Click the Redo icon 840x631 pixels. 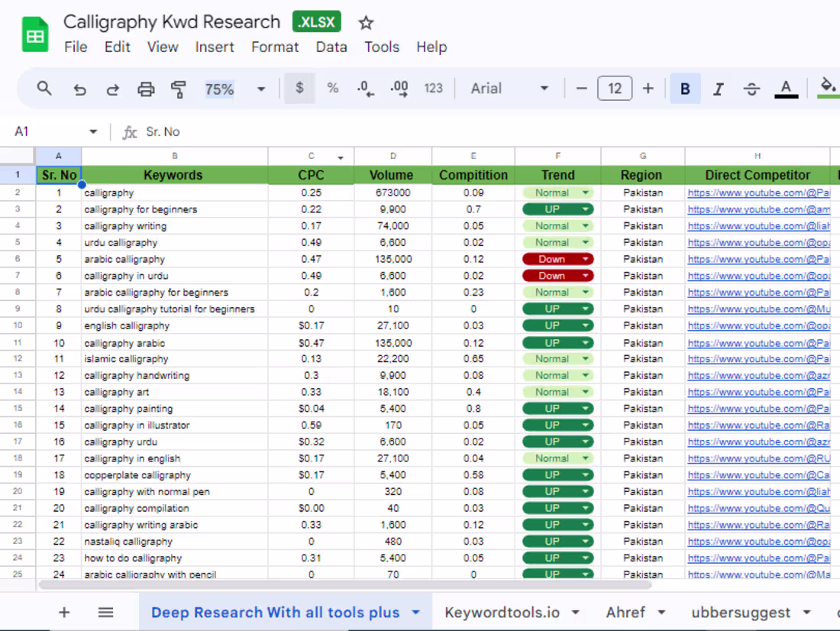tap(113, 89)
